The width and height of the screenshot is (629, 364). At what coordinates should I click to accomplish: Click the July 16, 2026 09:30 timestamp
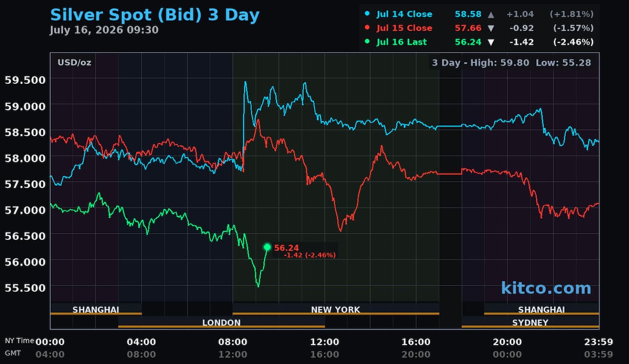[104, 30]
